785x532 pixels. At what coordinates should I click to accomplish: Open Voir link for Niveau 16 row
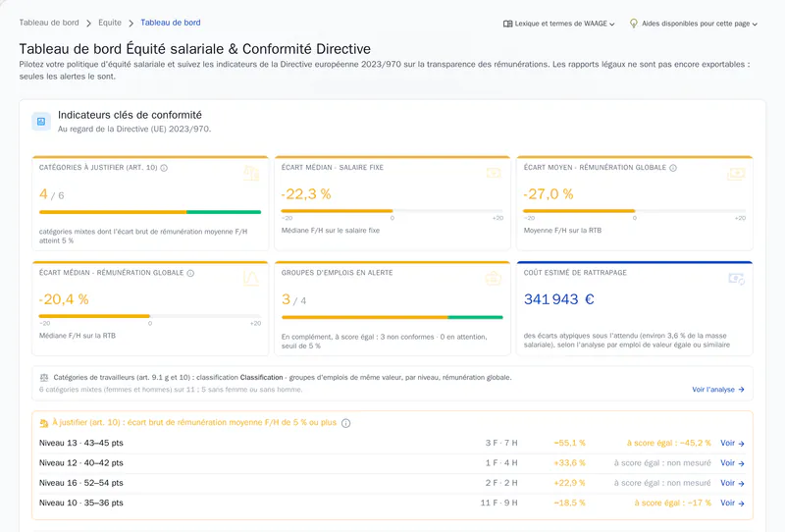coord(732,483)
